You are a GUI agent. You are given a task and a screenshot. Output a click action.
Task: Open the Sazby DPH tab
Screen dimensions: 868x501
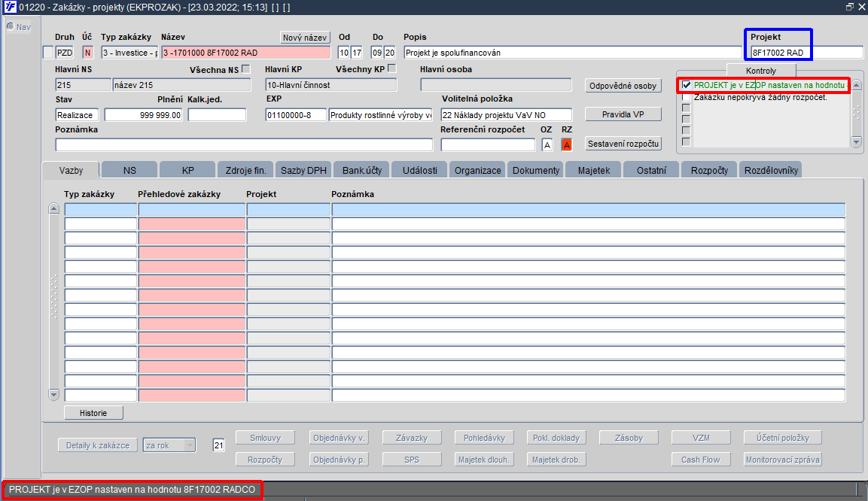point(303,170)
